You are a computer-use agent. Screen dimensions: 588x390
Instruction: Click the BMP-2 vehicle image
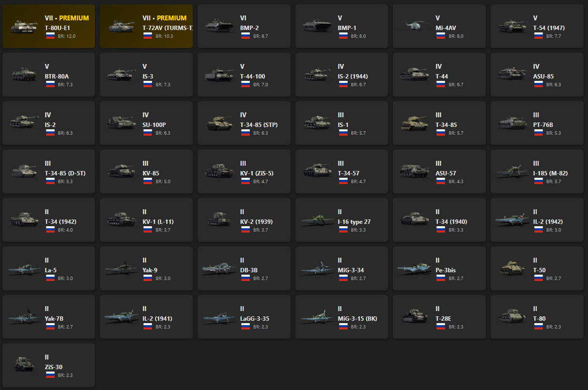[x=220, y=26]
